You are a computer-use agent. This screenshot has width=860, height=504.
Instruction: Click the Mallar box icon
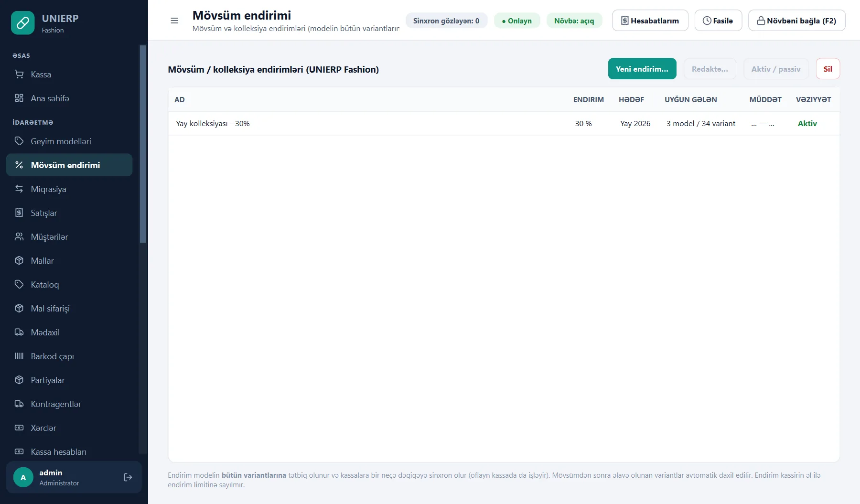(19, 261)
